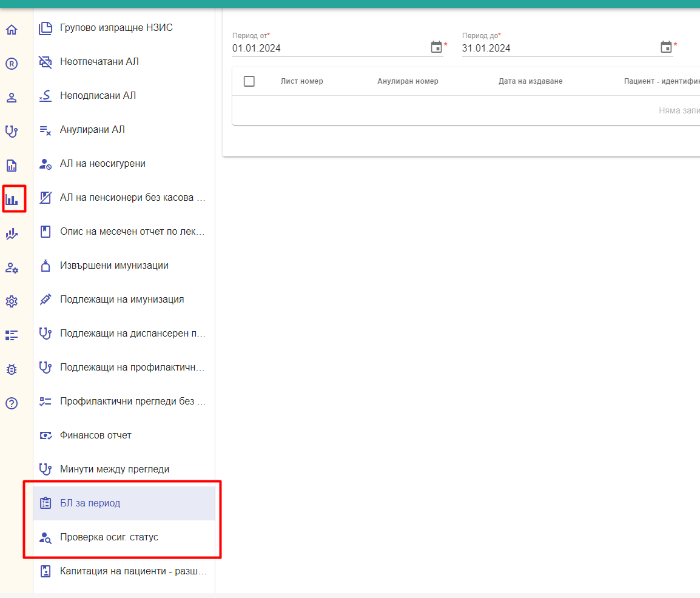Open the gear settings icon
The width and height of the screenshot is (700, 598).
[12, 301]
